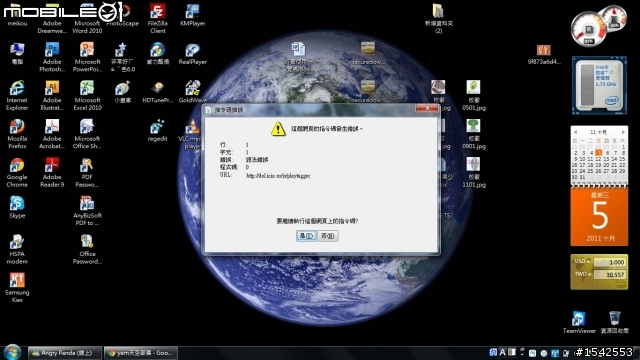Go to previous month in calendar gadget
The height and width of the screenshot is (360, 640).
pyautogui.click(x=576, y=132)
